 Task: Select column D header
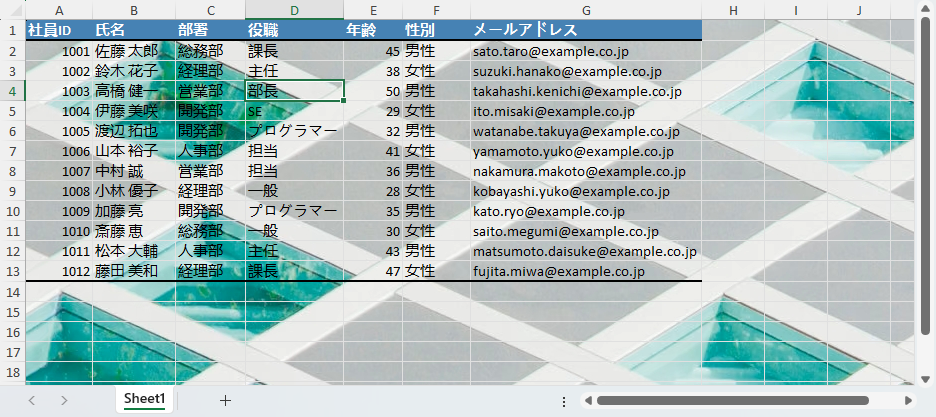pyautogui.click(x=294, y=10)
